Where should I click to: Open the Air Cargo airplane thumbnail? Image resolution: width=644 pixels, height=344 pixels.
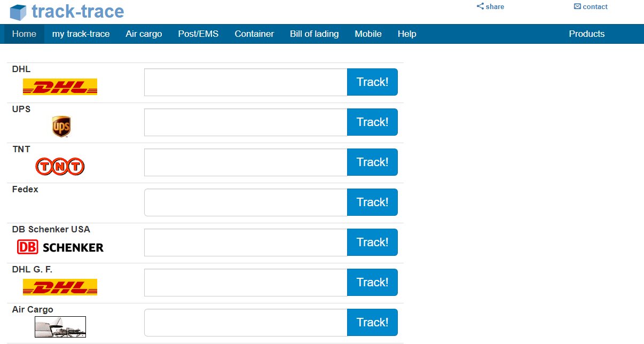click(60, 327)
